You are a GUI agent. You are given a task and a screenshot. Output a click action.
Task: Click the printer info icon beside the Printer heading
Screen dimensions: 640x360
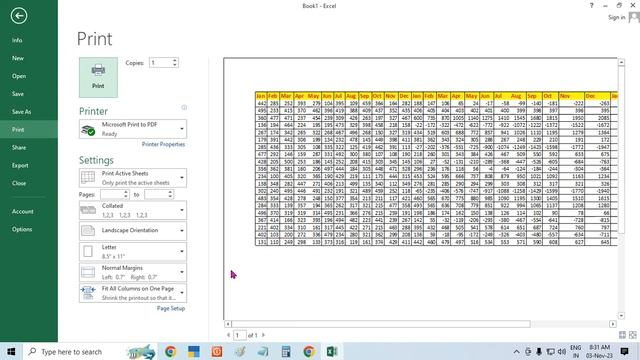[184, 107]
